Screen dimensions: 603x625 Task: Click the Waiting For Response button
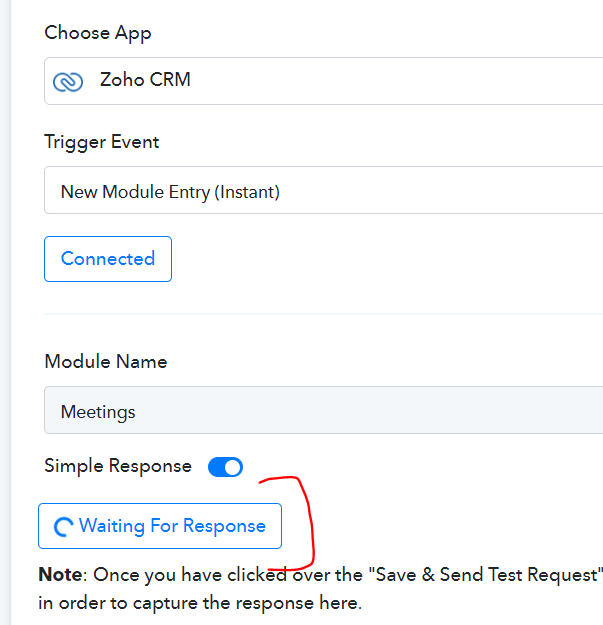tap(160, 526)
